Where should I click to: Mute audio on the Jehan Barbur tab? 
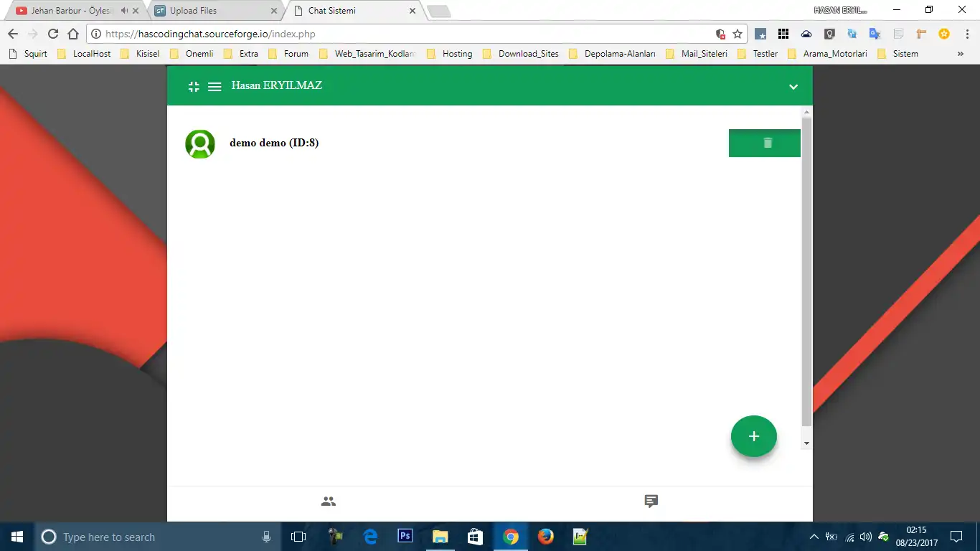(x=124, y=11)
